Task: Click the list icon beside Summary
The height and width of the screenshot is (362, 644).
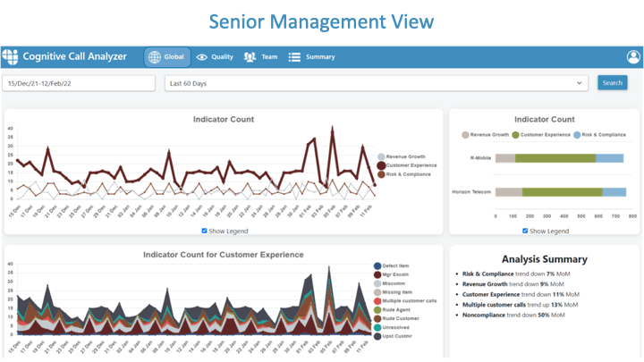Action: 294,57
